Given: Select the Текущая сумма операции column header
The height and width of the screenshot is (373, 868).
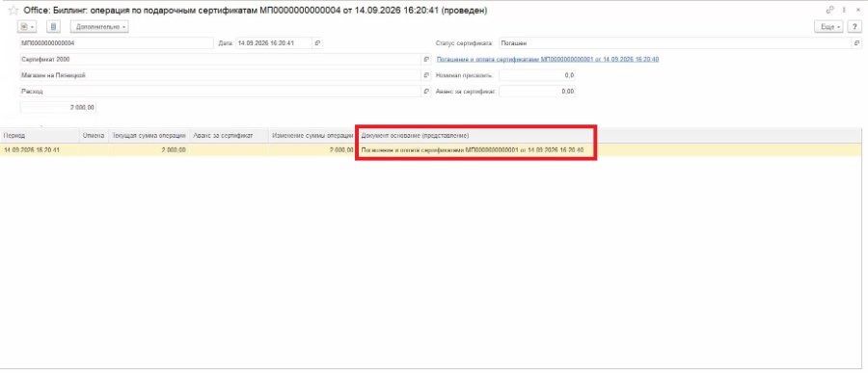Looking at the screenshot, I should tap(149, 136).
